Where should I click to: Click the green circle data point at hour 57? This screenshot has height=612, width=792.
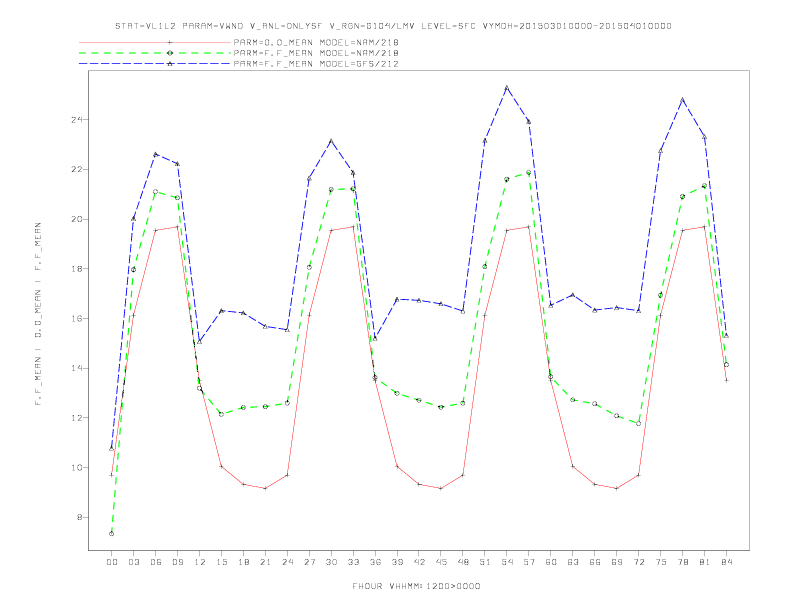point(529,173)
